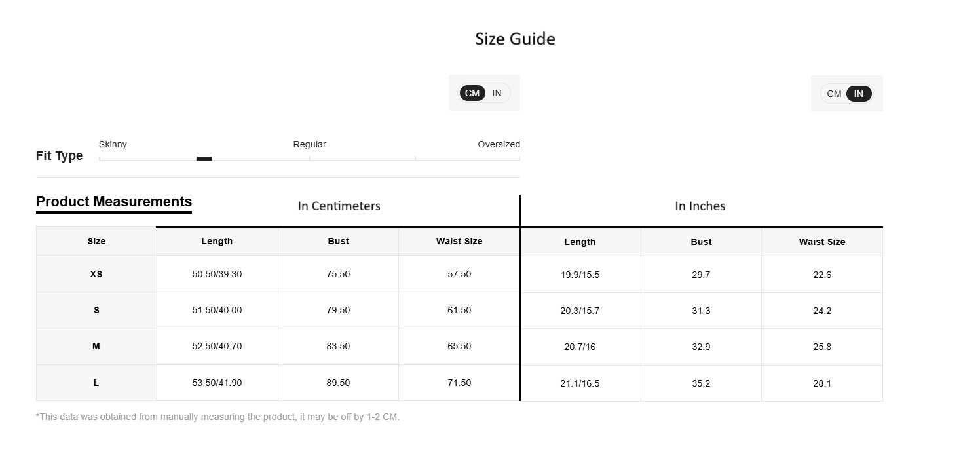Click the XS bust value 75.50
980x460 pixels.
[x=338, y=274]
